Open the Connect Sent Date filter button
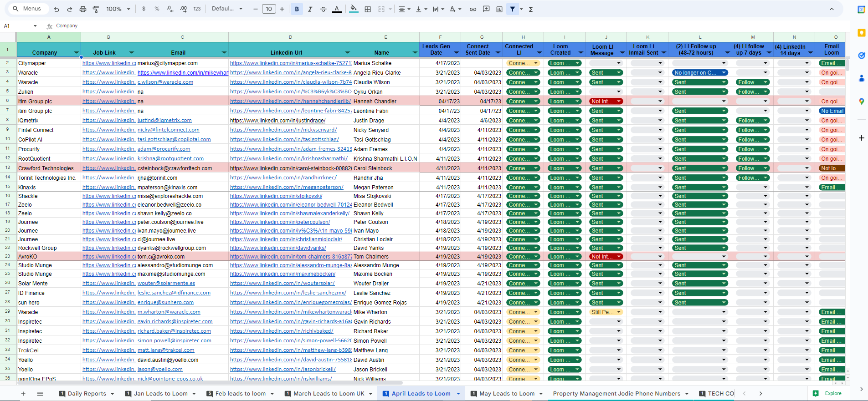The image size is (868, 401). 498,53
